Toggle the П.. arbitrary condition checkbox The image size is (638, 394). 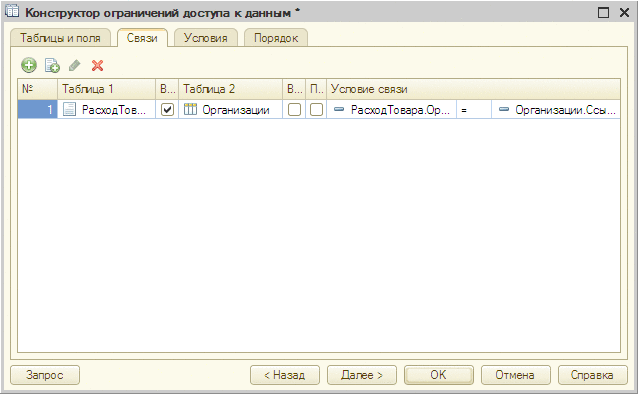[x=316, y=109]
